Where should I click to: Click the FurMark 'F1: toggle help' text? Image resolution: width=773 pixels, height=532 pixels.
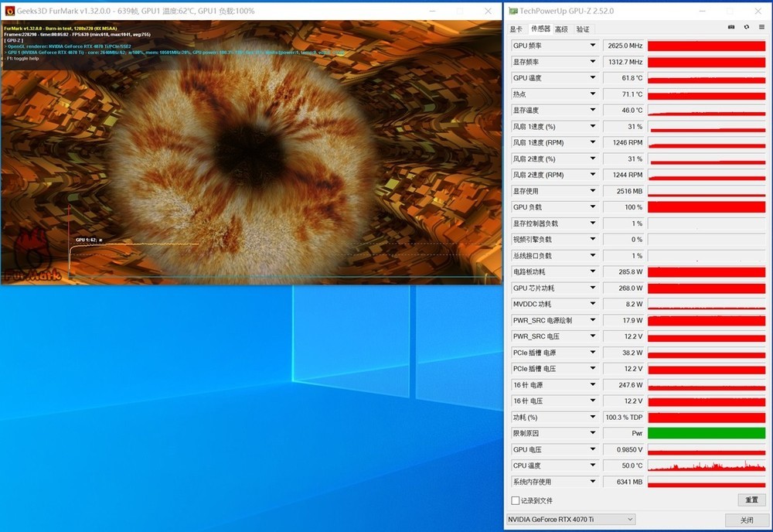(x=22, y=58)
